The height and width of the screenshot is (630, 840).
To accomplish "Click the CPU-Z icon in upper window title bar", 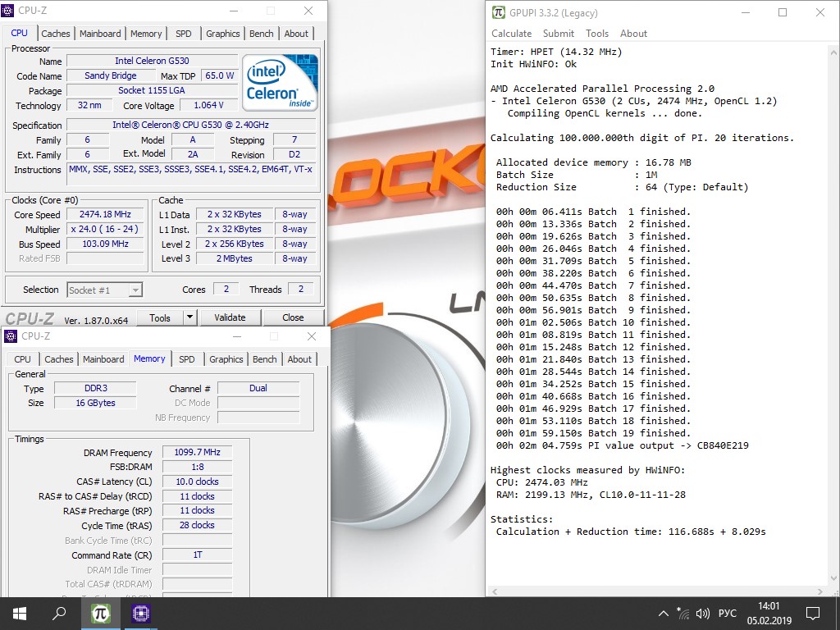I will (8, 11).
